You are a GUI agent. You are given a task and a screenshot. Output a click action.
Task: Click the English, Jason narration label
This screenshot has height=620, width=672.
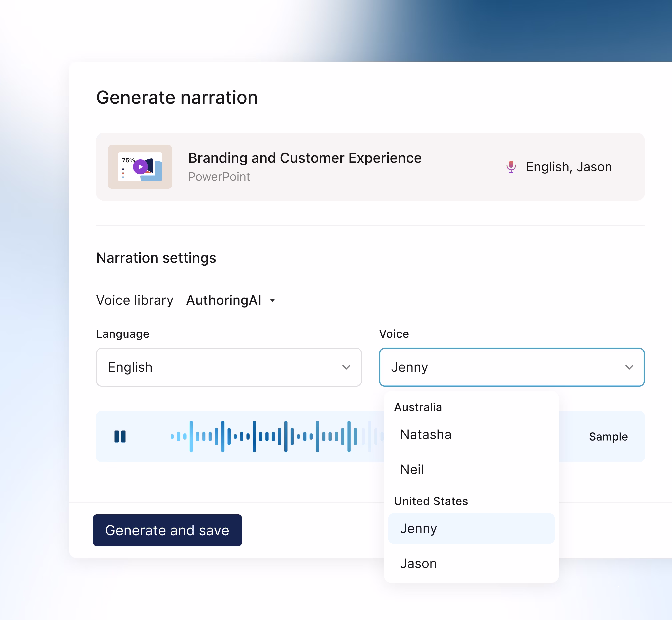coord(569,167)
